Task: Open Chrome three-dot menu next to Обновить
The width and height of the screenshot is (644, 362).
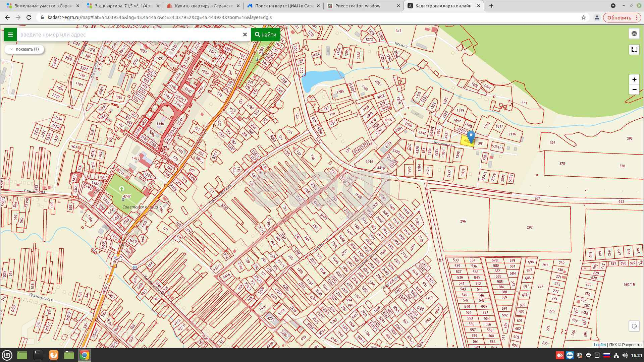Action: point(637,17)
